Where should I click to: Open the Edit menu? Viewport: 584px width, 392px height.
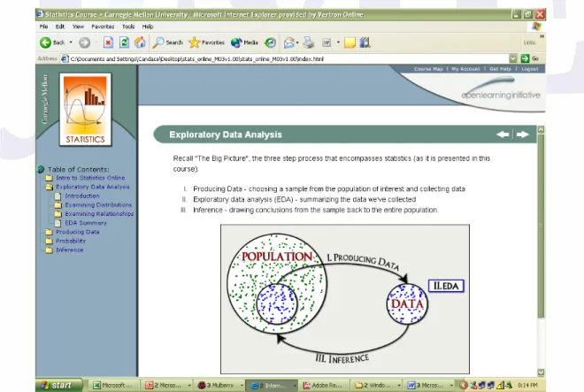60,27
